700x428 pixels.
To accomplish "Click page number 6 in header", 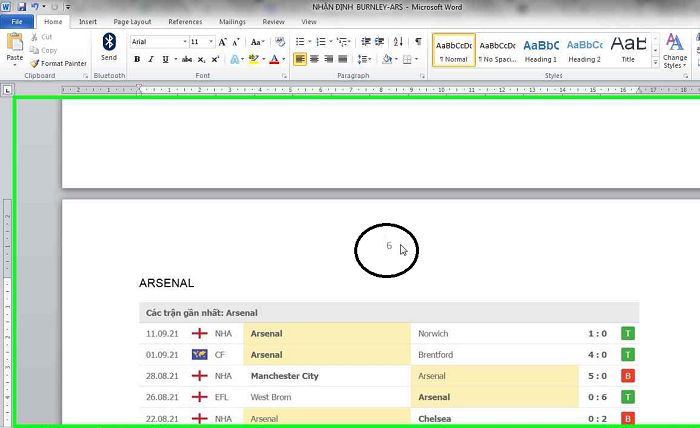I will click(389, 245).
